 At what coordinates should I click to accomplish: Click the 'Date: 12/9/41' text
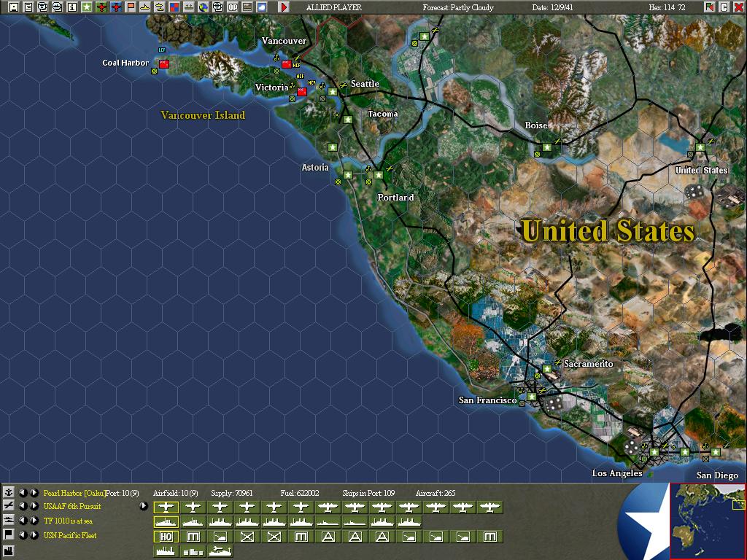click(553, 7)
